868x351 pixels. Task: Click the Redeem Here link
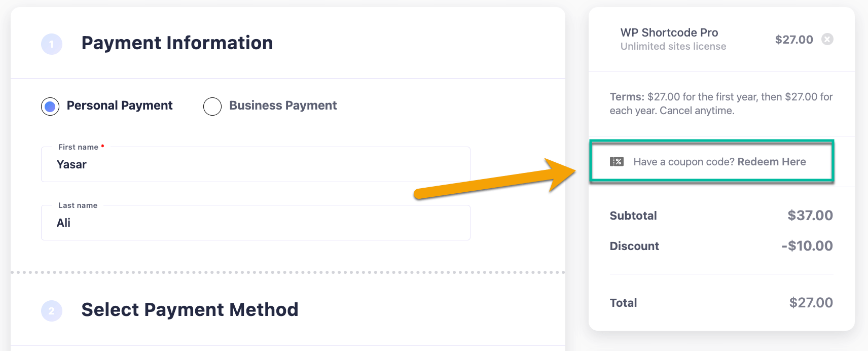772,162
